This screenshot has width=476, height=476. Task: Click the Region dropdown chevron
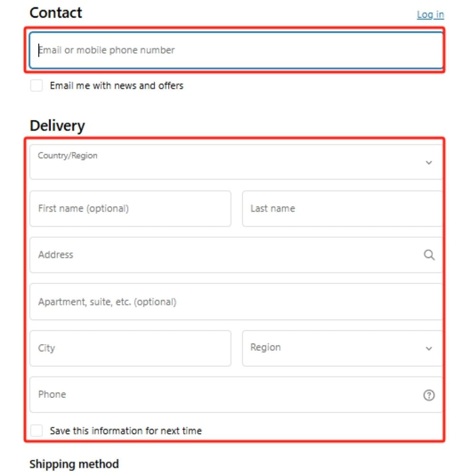(429, 348)
